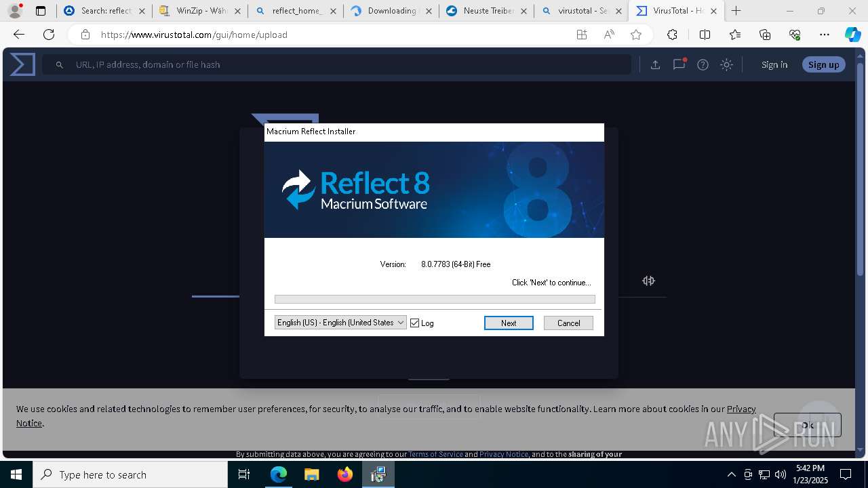Switch to virustotal search tab

pyautogui.click(x=582, y=11)
